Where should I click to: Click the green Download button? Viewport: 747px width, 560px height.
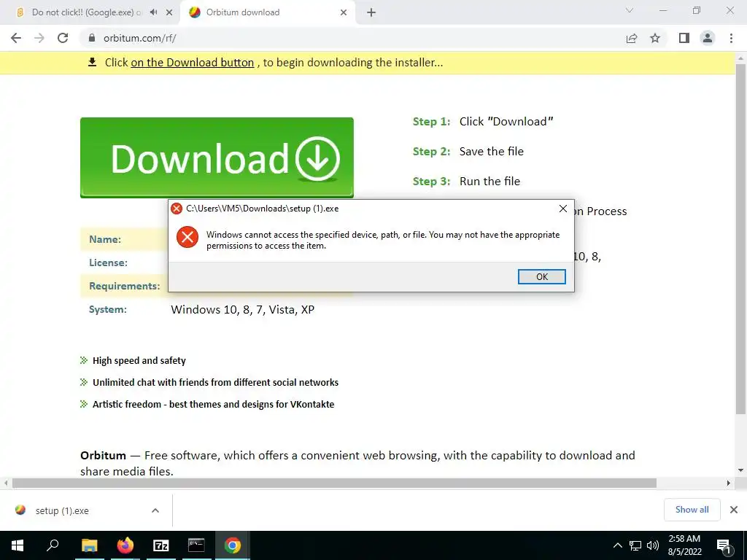coord(217,157)
